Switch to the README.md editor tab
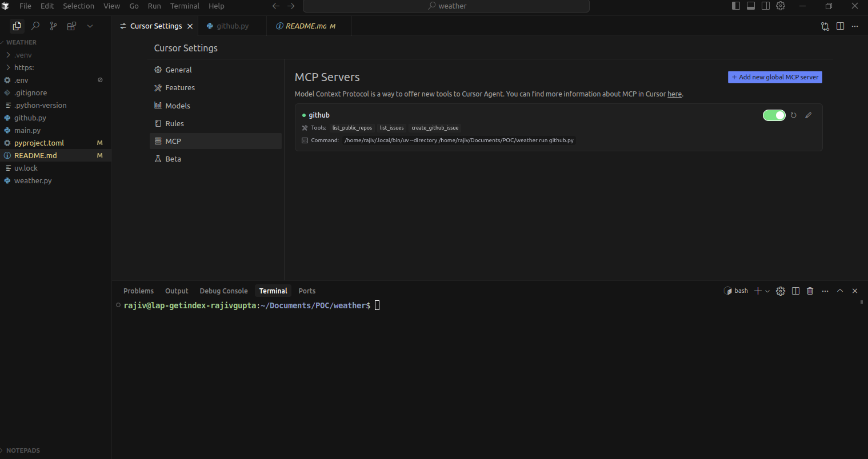 (309, 26)
